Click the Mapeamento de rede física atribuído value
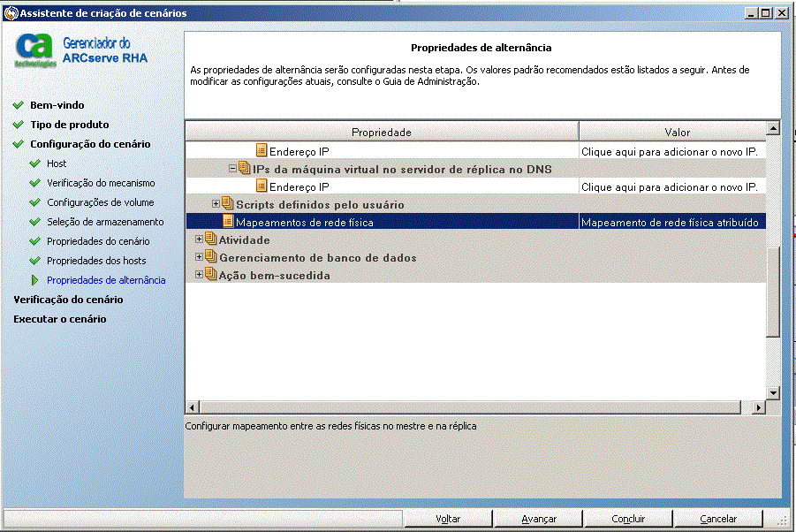 tap(671, 223)
